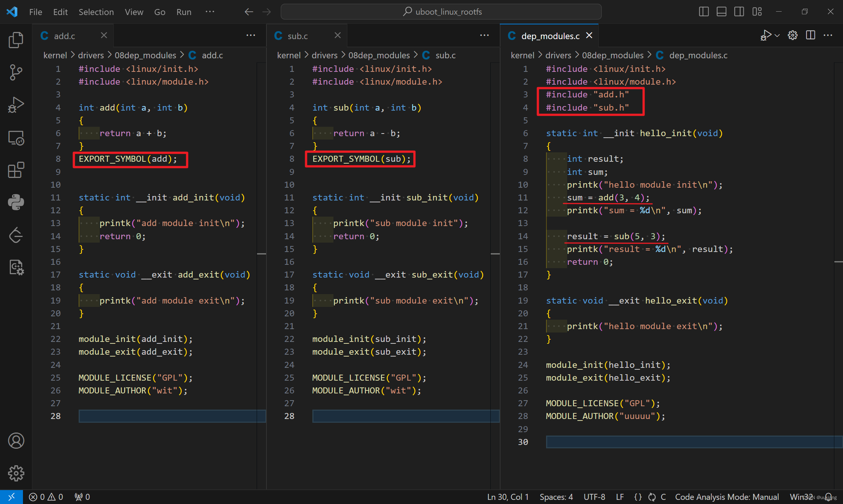The height and width of the screenshot is (504, 843).
Task: Open the add.c editor group more actions
Action: point(251,35)
